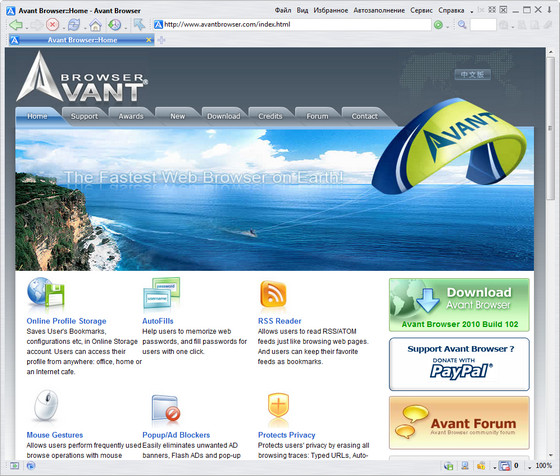Open the AutoFills link
Screen dimensions: 560x476
pyautogui.click(x=158, y=321)
